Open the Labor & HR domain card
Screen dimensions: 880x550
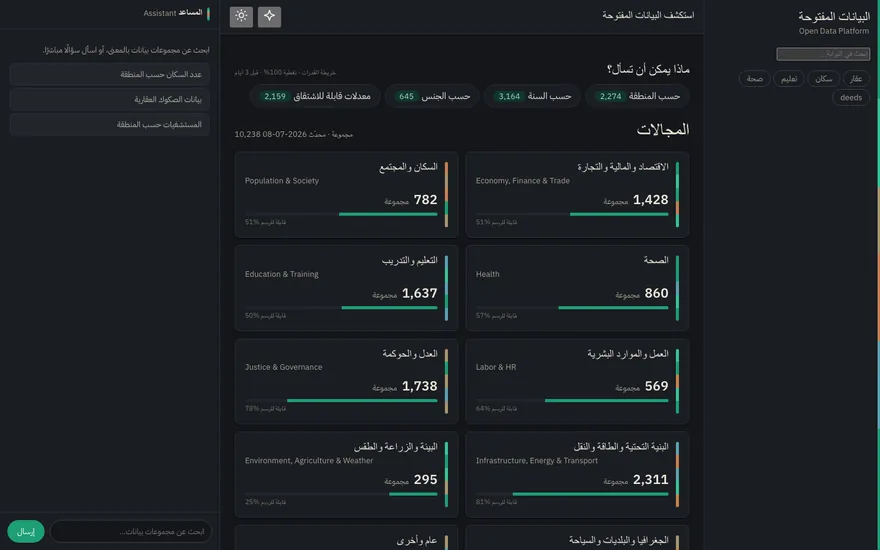click(x=577, y=381)
